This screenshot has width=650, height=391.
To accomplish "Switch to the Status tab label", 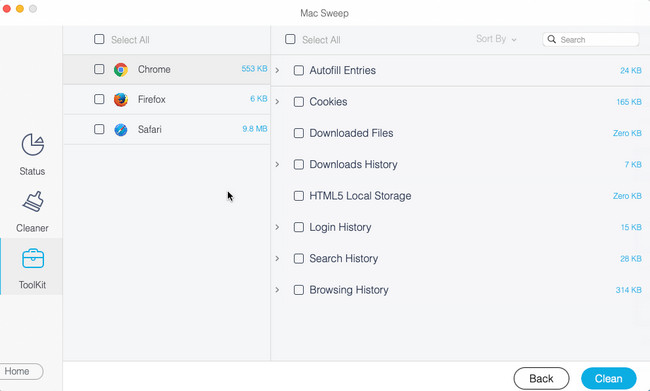I will (x=32, y=171).
